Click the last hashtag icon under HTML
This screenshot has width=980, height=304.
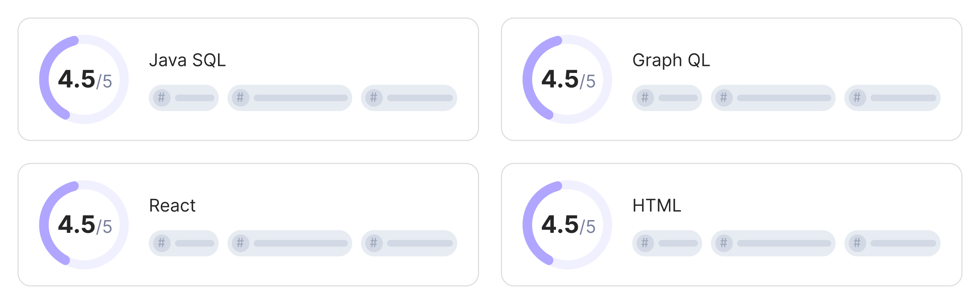[x=857, y=243]
